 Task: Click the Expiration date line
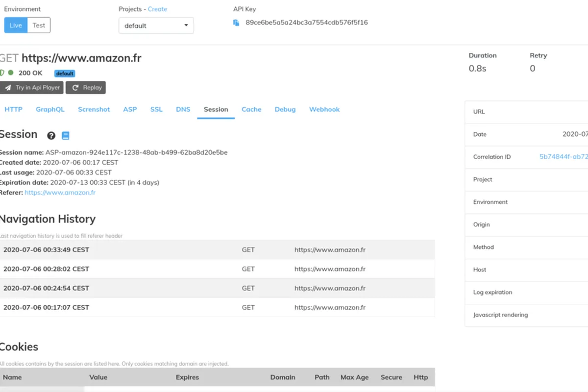pos(79,182)
